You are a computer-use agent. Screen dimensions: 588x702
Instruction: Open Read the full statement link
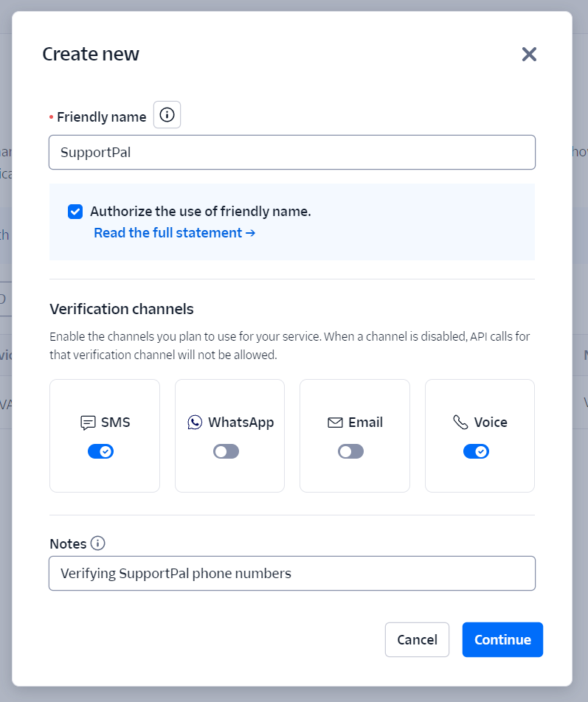pyautogui.click(x=174, y=233)
